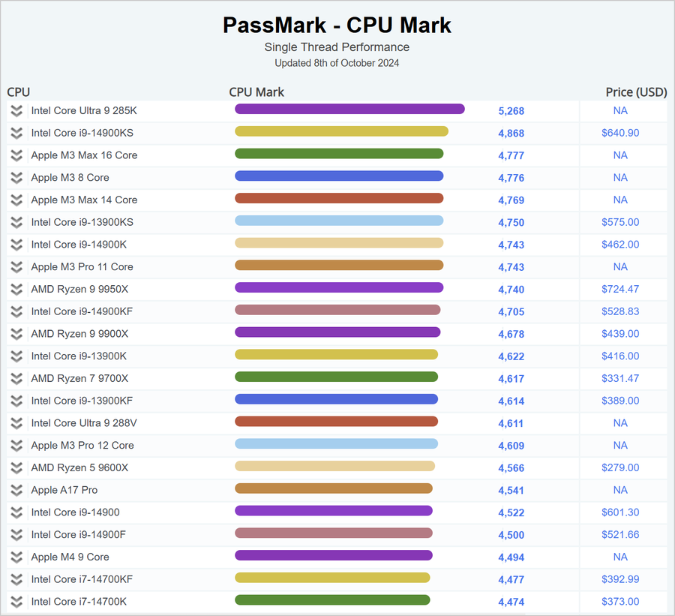Expand the Apple M3 Pro 11 Core chevron
Image resolution: width=675 pixels, height=616 pixels.
(16, 267)
